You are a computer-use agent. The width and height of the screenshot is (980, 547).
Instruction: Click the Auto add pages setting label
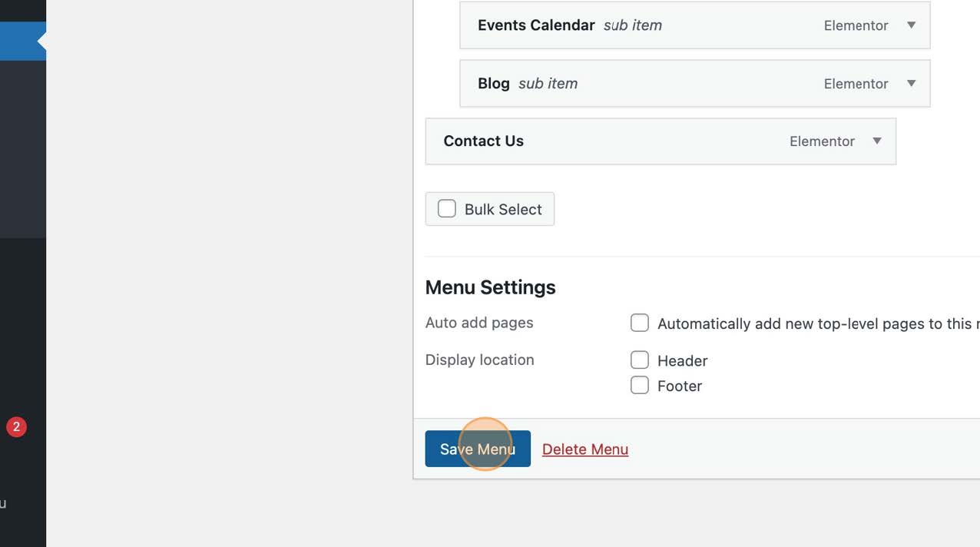pyautogui.click(x=479, y=323)
